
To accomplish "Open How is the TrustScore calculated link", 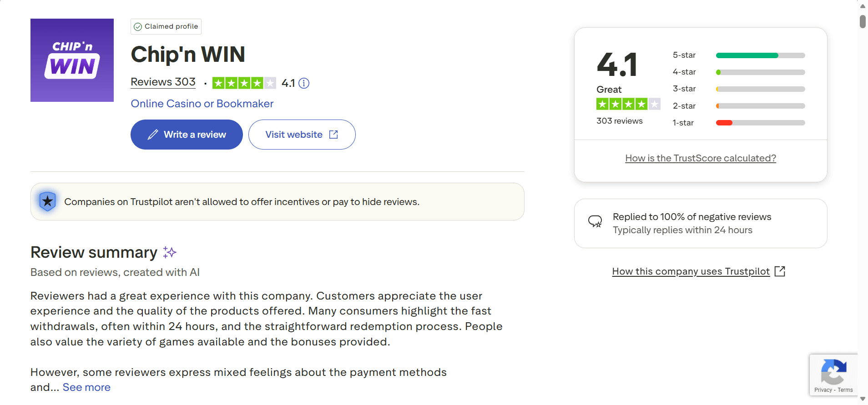I will tap(701, 158).
